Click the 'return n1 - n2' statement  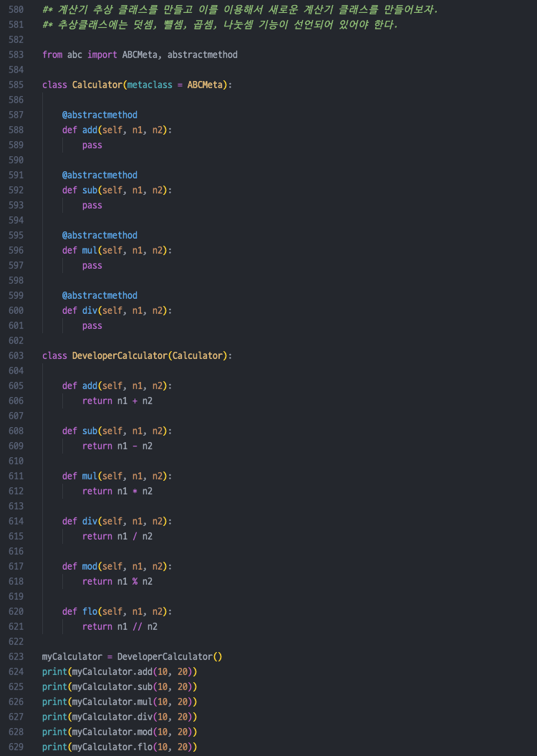coord(117,446)
